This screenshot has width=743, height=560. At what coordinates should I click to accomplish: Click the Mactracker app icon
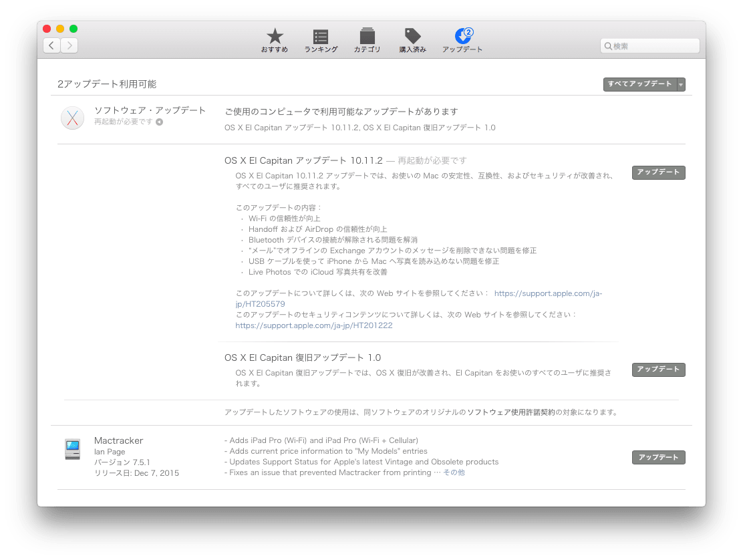(73, 449)
